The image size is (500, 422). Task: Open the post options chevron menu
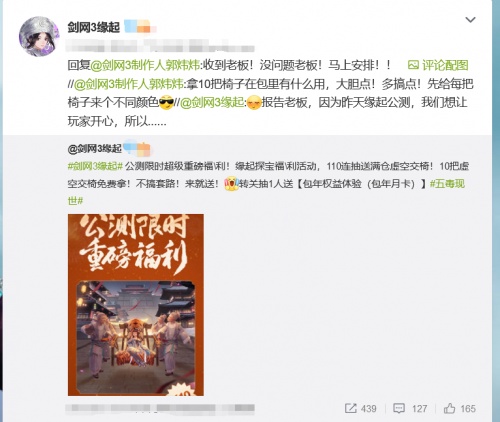pyautogui.click(x=470, y=20)
